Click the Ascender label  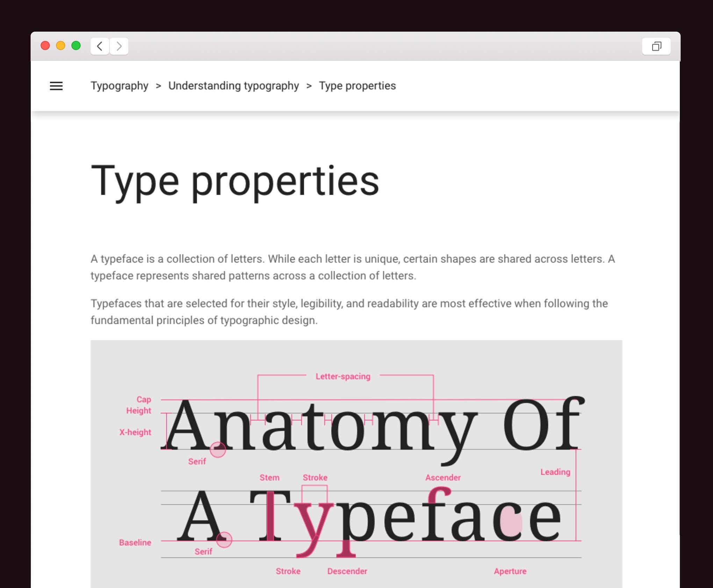tap(443, 478)
